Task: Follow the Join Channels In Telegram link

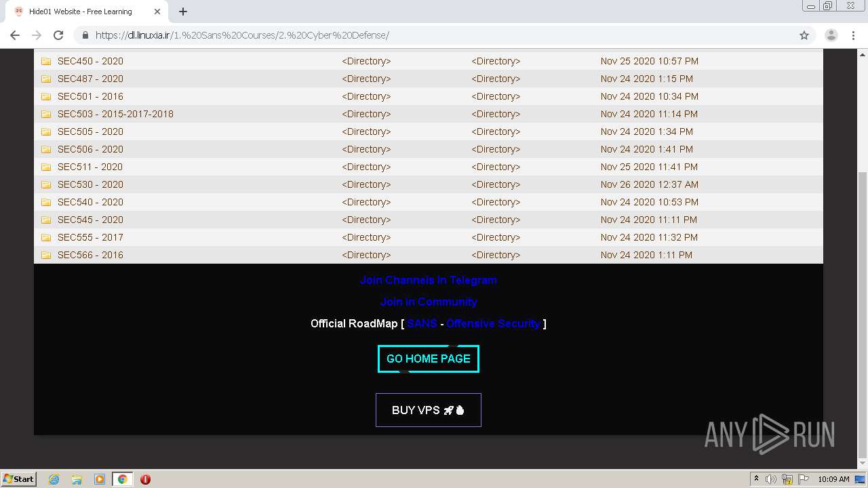Action: pyautogui.click(x=429, y=280)
